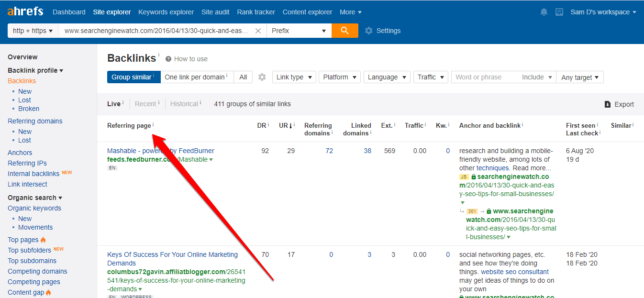Select the Group similar option
The width and height of the screenshot is (644, 298).
tap(133, 77)
